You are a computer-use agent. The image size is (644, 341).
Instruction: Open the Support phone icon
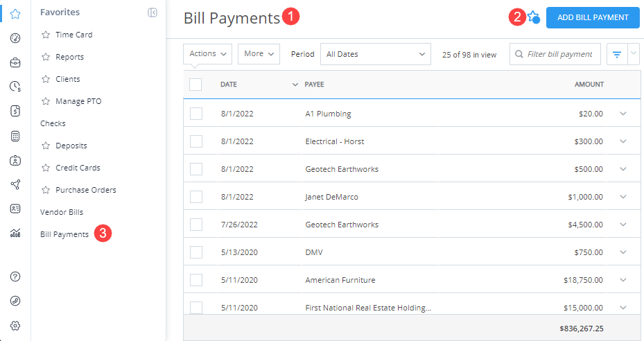pyautogui.click(x=15, y=301)
